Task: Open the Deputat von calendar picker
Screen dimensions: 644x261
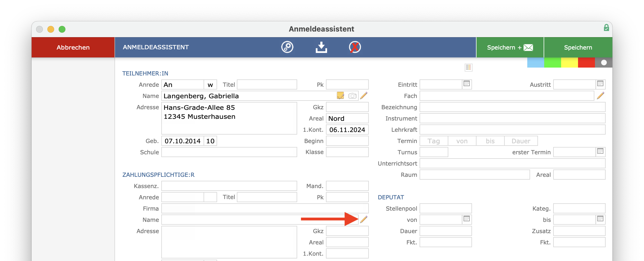Action: [x=467, y=219]
